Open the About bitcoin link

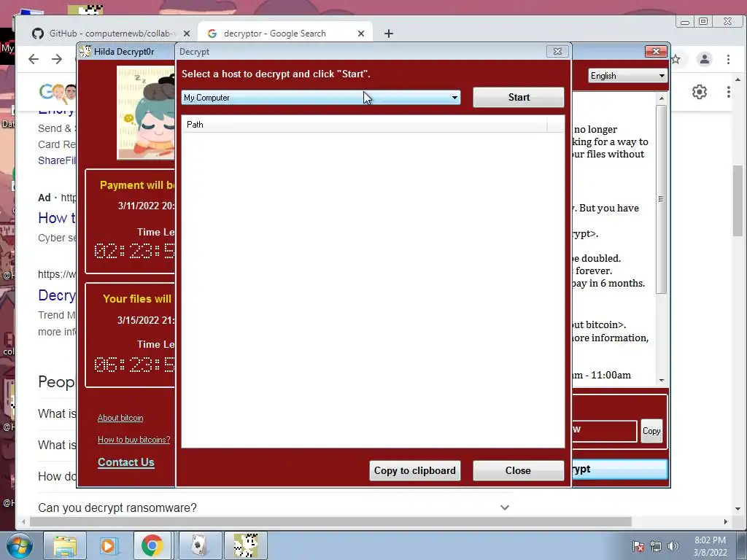(120, 418)
